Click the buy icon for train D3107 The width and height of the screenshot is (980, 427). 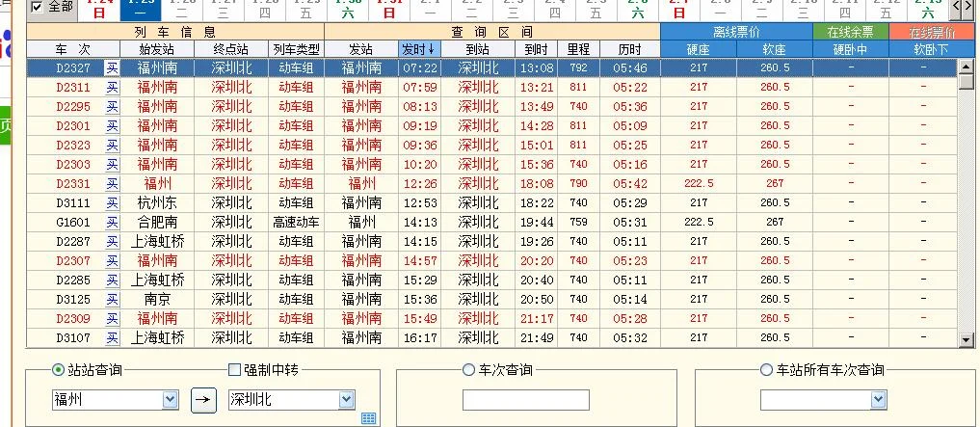tap(112, 338)
